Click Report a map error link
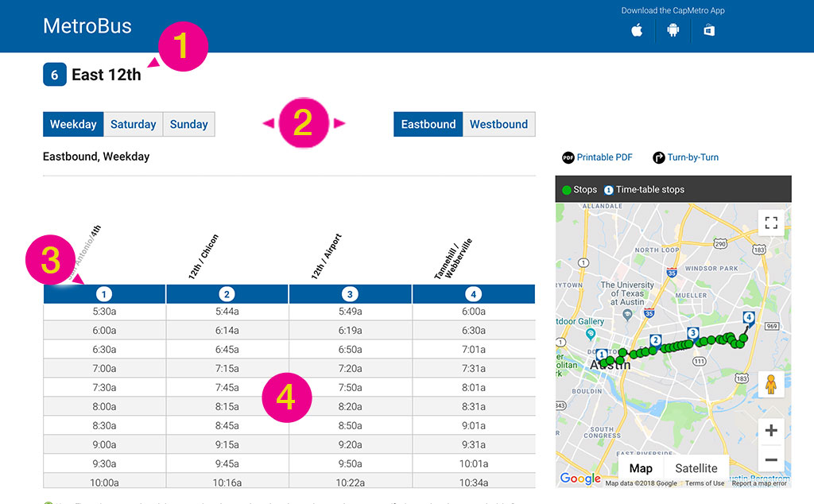This screenshot has height=504, width=814. point(759,483)
